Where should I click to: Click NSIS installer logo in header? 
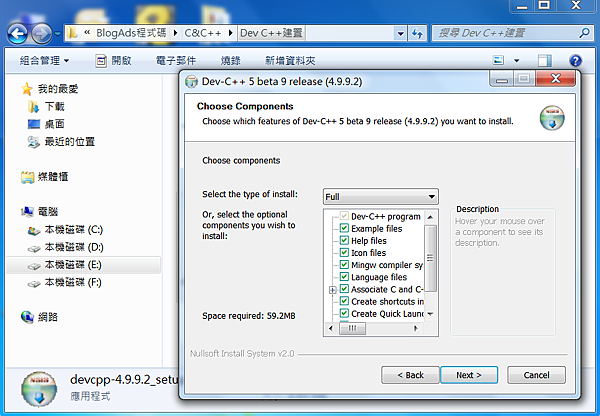click(552, 118)
